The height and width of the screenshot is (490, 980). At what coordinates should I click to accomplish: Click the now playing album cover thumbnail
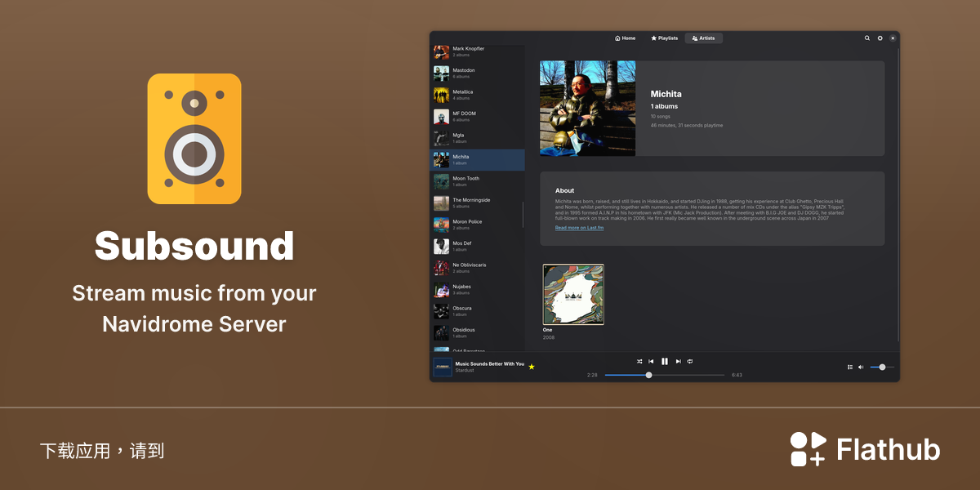coord(443,367)
